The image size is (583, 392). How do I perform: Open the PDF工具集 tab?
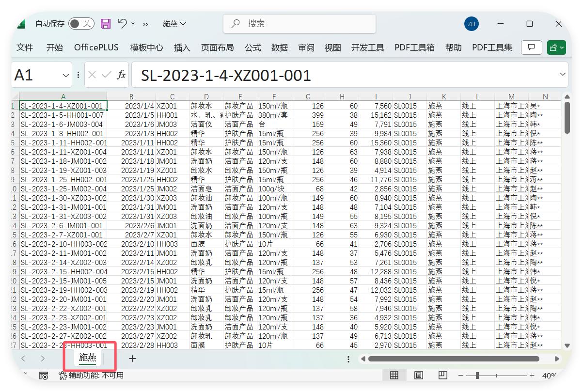pos(492,47)
